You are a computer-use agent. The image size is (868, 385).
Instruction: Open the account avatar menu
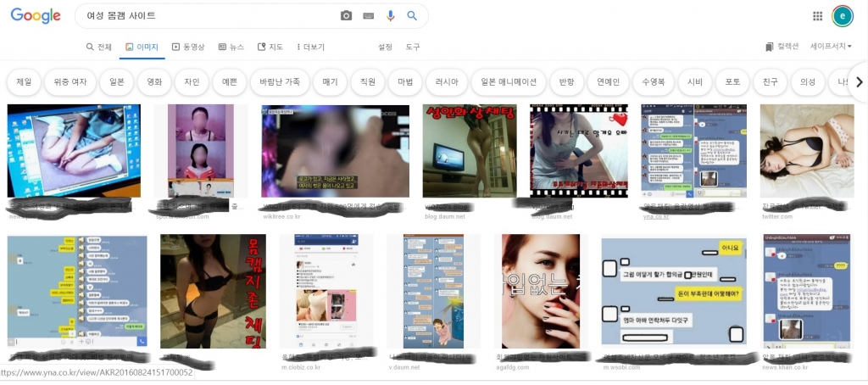[x=843, y=16]
